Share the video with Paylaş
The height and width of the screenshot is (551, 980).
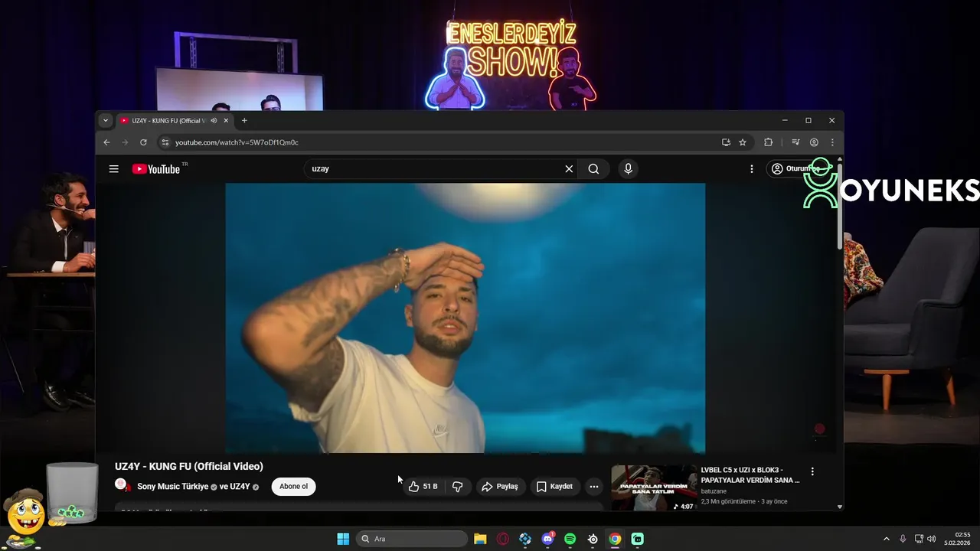click(x=500, y=487)
